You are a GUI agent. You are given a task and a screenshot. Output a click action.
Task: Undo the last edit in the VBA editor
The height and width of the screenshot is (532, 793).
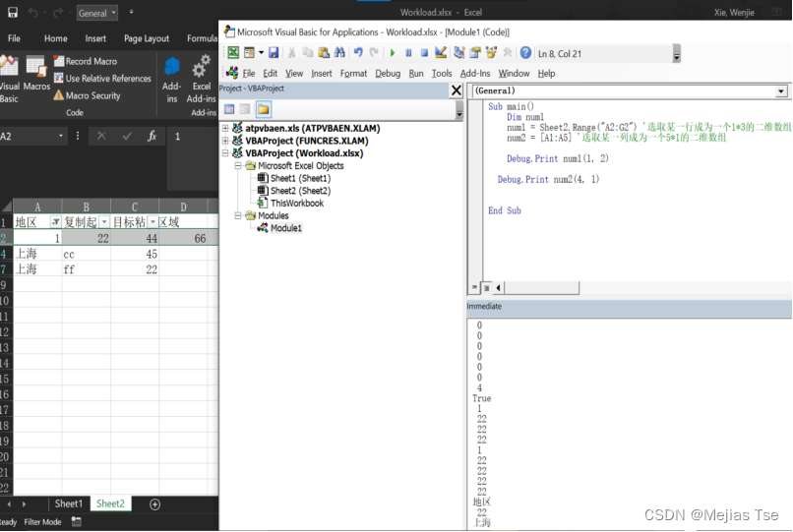pos(358,52)
